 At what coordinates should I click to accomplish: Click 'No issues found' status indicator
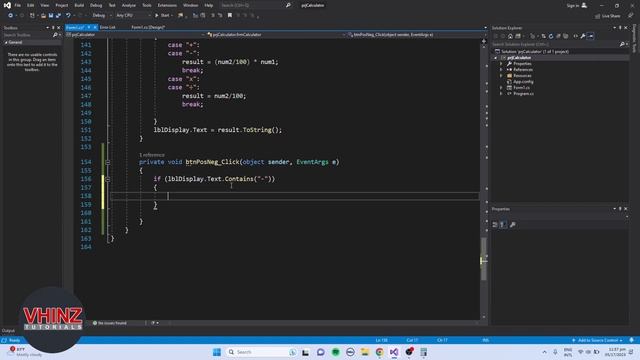pyautogui.click(x=110, y=323)
